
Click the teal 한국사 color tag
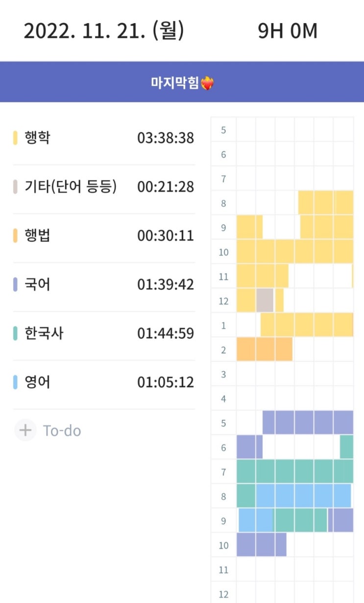[x=15, y=333]
